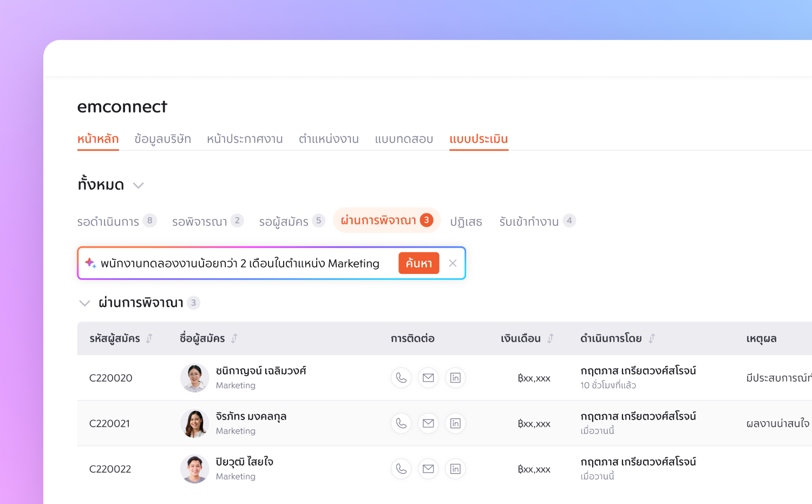Viewport: 812px width, 504px height.
Task: Go to the หน้าหลัก tab
Action: pyautogui.click(x=98, y=139)
